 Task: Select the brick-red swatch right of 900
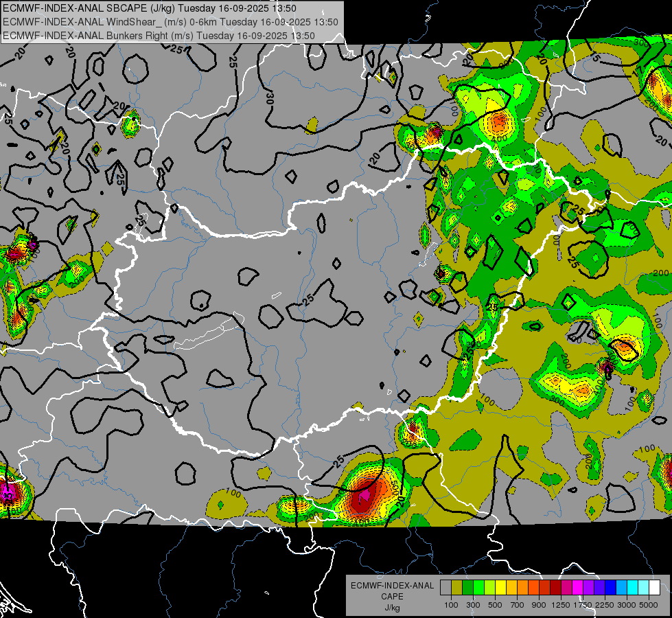click(545, 587)
